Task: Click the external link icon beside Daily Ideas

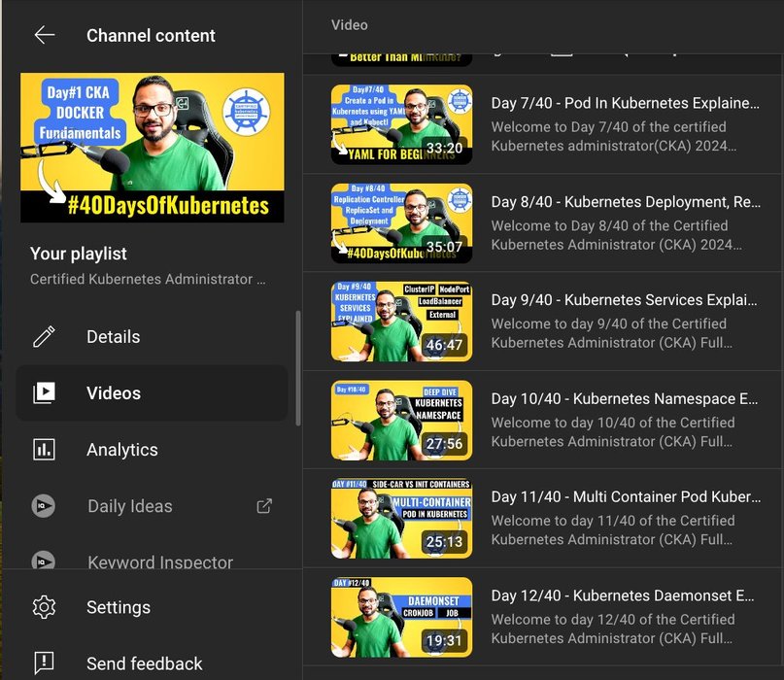Action: point(263,506)
